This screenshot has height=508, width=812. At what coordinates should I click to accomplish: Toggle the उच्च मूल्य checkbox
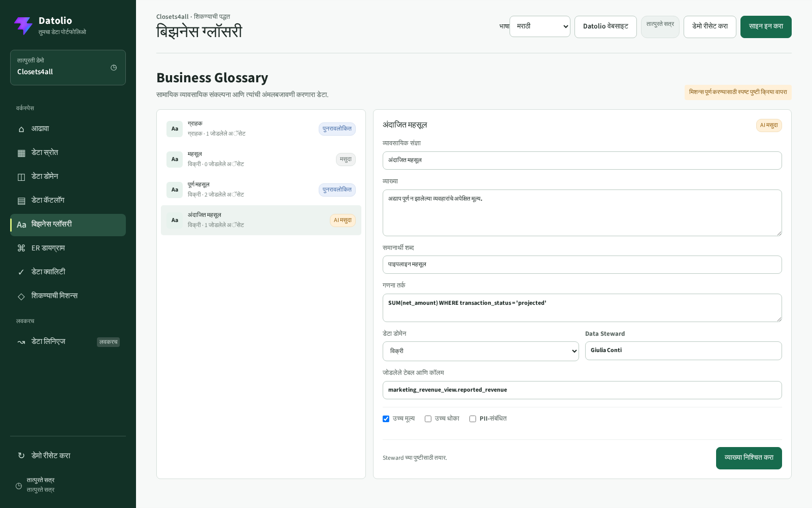tap(386, 419)
